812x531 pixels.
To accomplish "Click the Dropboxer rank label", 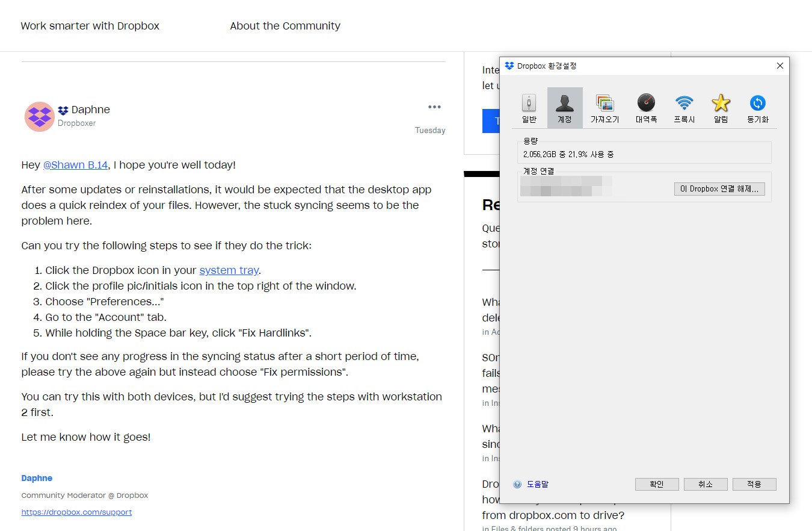I will [x=76, y=123].
